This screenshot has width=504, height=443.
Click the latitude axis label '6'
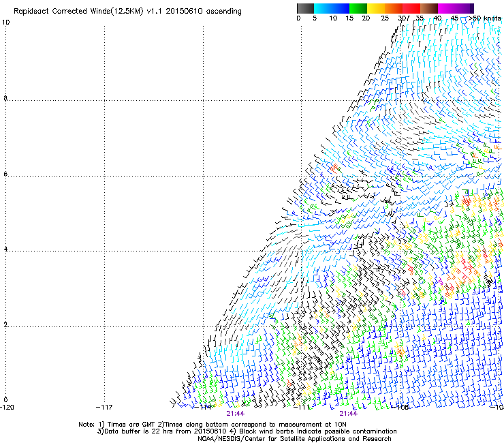tap(5, 174)
